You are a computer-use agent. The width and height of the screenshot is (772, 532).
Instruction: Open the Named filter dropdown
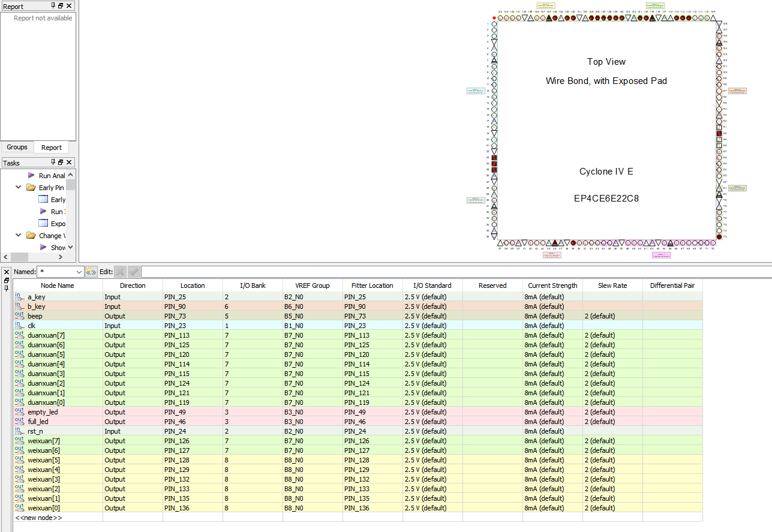79,272
